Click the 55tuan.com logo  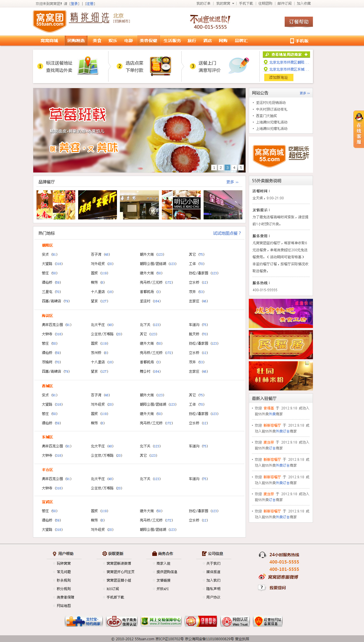click(x=50, y=21)
